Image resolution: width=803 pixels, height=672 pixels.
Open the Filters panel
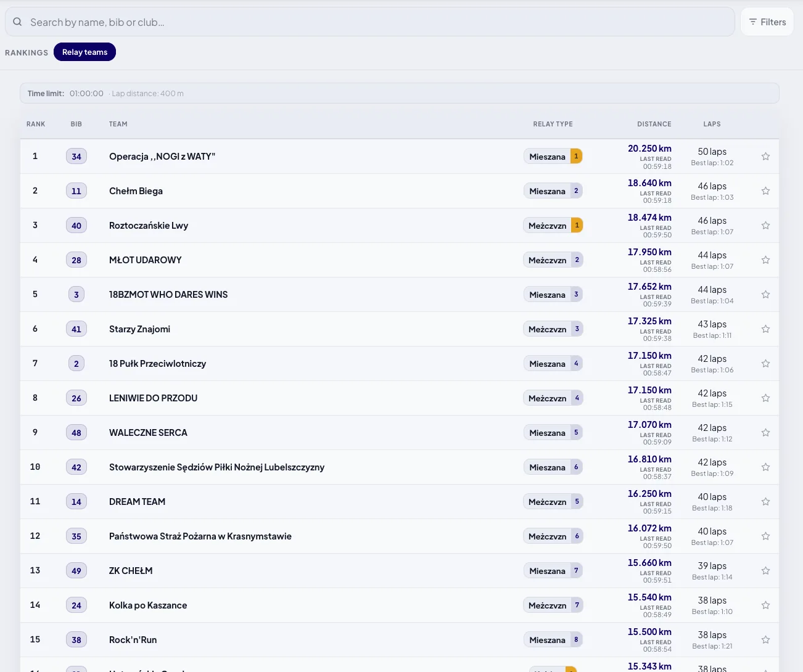pos(767,22)
